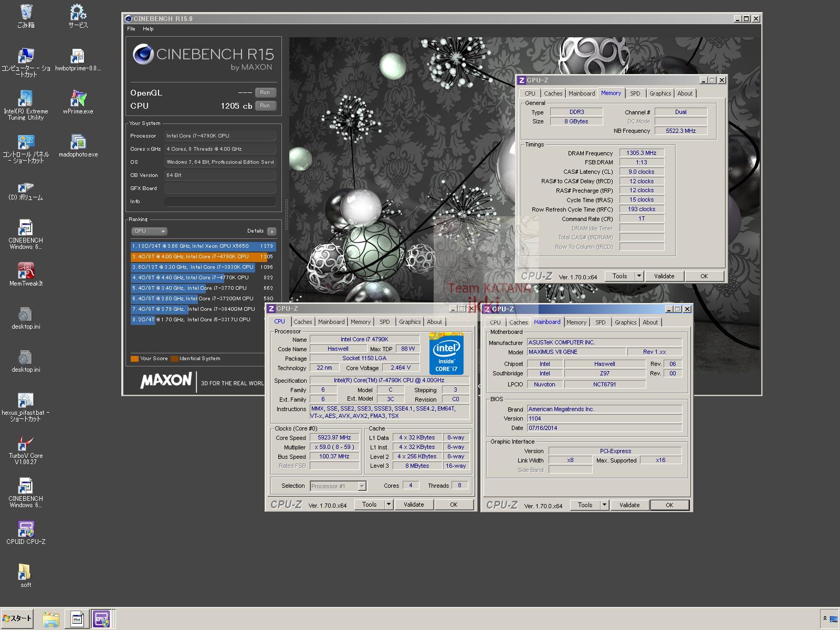This screenshot has width=840, height=630.
Task: Click the Start button
Action: (17, 618)
